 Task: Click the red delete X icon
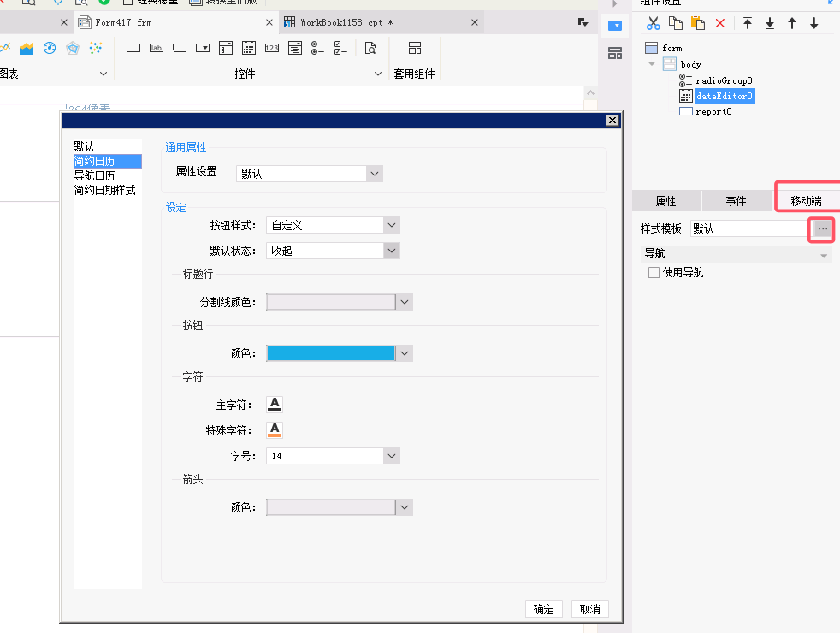720,23
